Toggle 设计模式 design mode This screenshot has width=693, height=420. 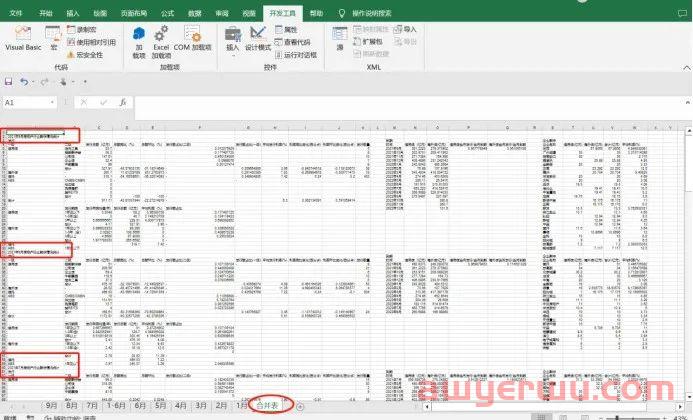click(x=258, y=38)
